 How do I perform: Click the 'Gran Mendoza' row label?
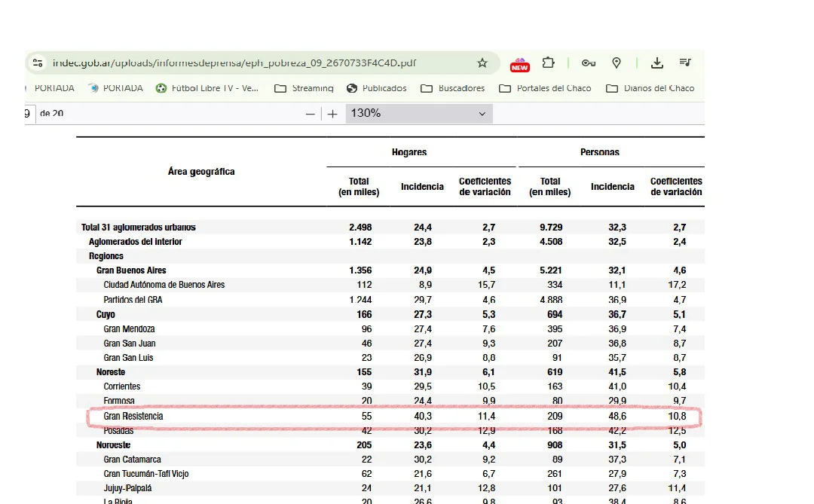pyautogui.click(x=129, y=329)
